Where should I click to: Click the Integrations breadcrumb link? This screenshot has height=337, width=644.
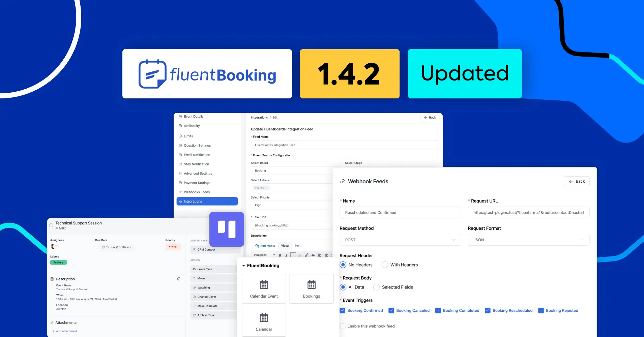pos(259,118)
